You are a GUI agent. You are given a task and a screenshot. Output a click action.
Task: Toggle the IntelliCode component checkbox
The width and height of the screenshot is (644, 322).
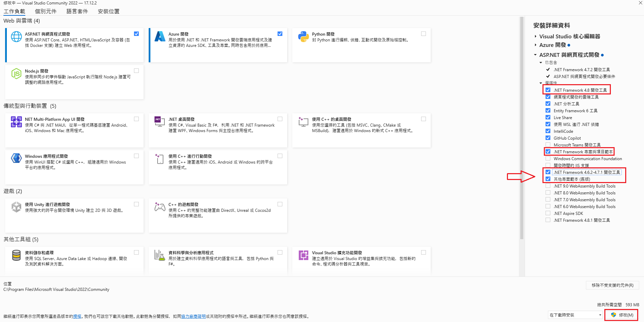coord(548,131)
